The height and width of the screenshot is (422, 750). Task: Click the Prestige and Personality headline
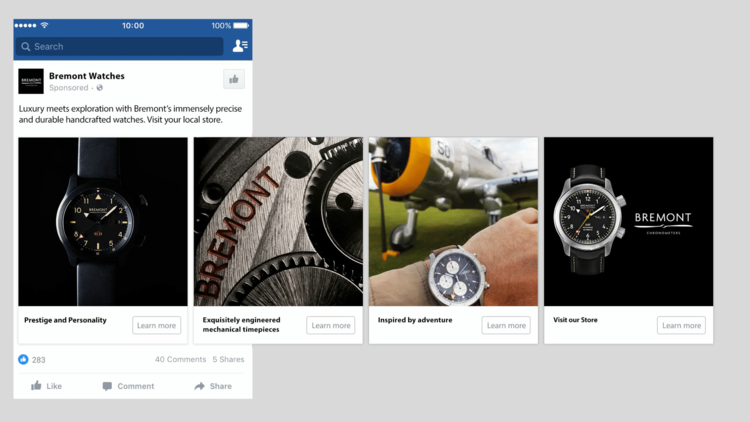point(66,320)
